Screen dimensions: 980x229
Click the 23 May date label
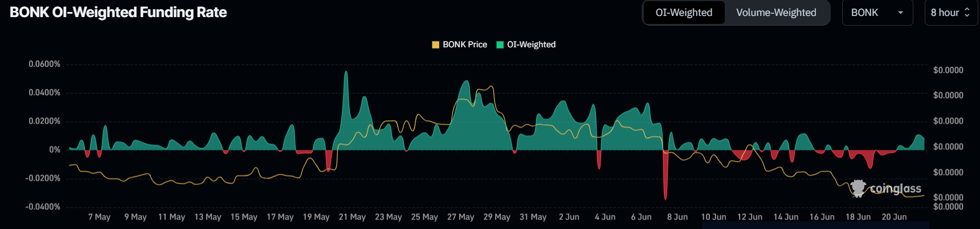click(x=389, y=217)
